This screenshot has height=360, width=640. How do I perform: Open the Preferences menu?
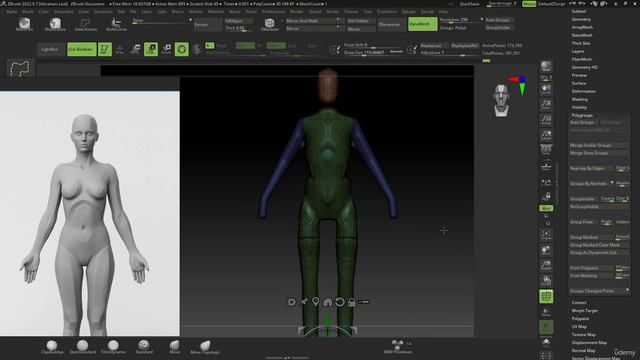(x=273, y=12)
